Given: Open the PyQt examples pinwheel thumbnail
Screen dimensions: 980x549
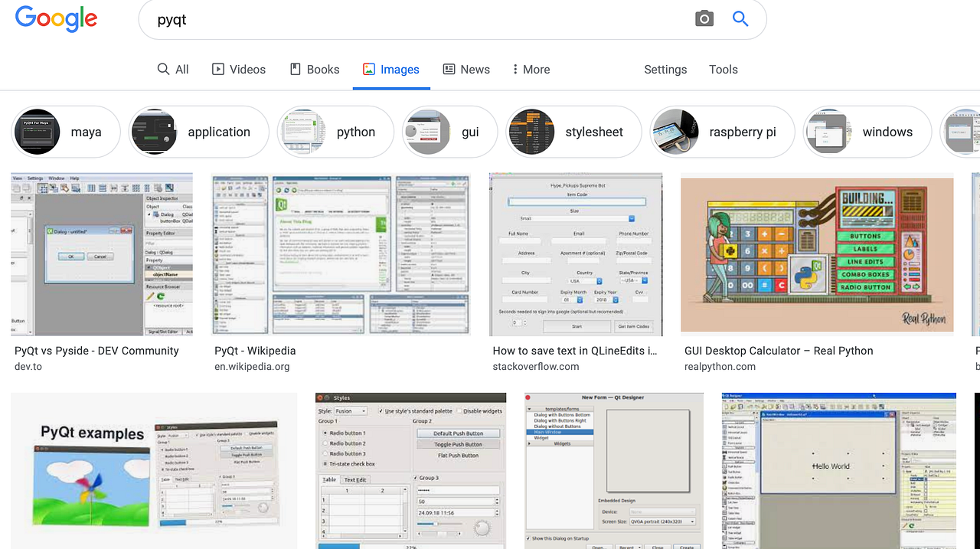Looking at the screenshot, I should click(154, 471).
